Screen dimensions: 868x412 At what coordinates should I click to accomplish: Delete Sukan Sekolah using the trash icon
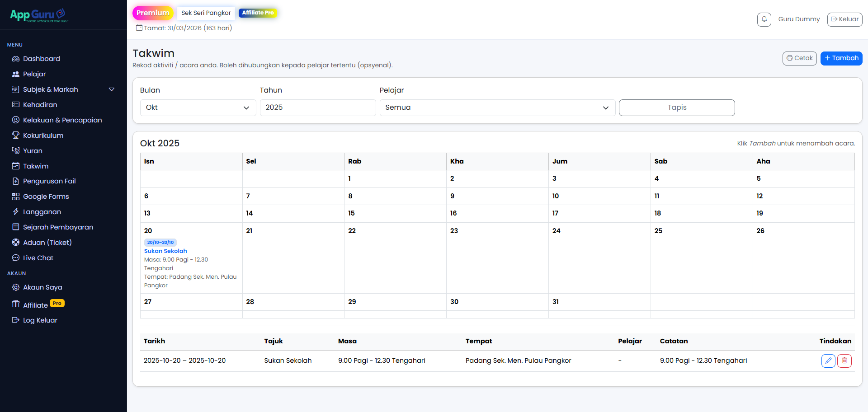click(x=844, y=360)
